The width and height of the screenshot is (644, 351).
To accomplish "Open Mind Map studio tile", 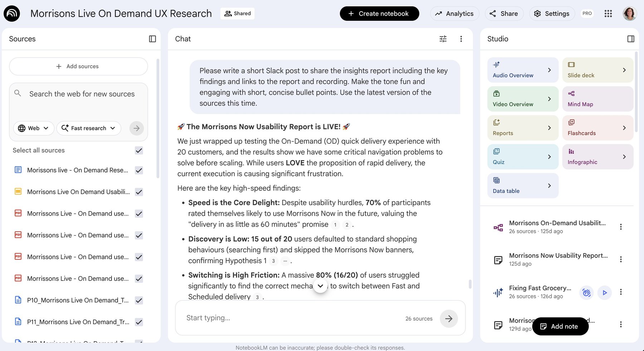I will [597, 99].
